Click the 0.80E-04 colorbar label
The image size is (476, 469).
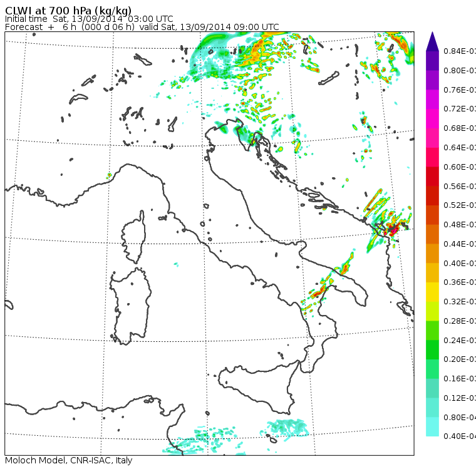pos(460,418)
